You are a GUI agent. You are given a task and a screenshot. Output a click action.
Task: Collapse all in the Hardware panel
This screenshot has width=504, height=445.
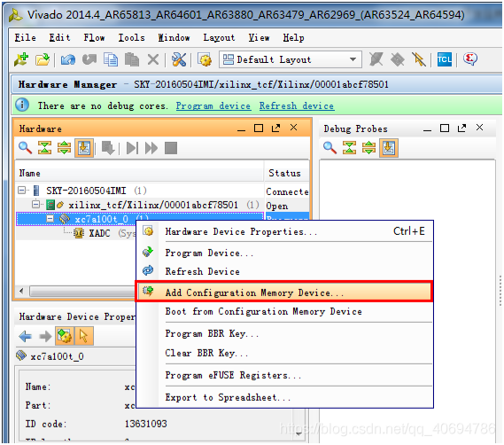44,148
